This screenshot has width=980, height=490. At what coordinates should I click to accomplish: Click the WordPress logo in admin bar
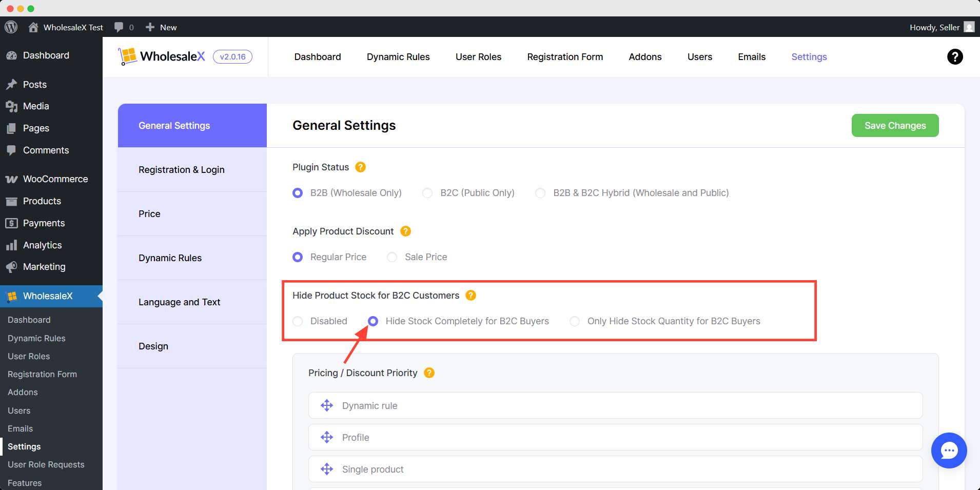click(x=11, y=27)
